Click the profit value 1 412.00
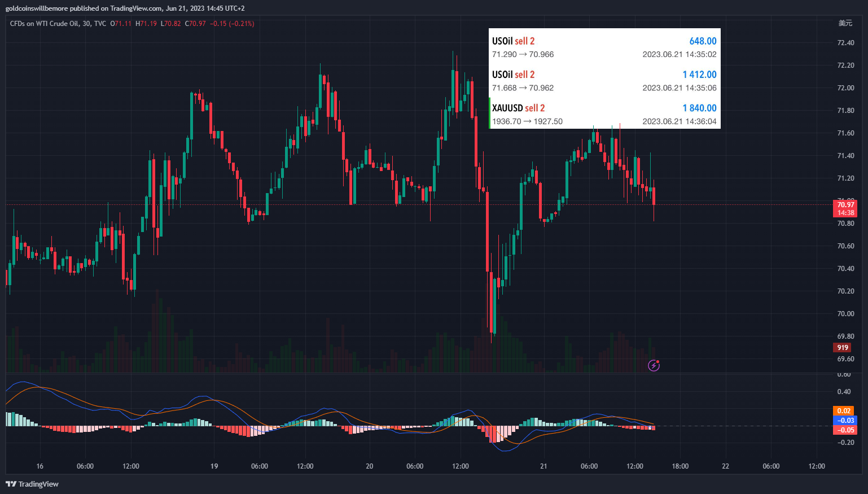 699,75
